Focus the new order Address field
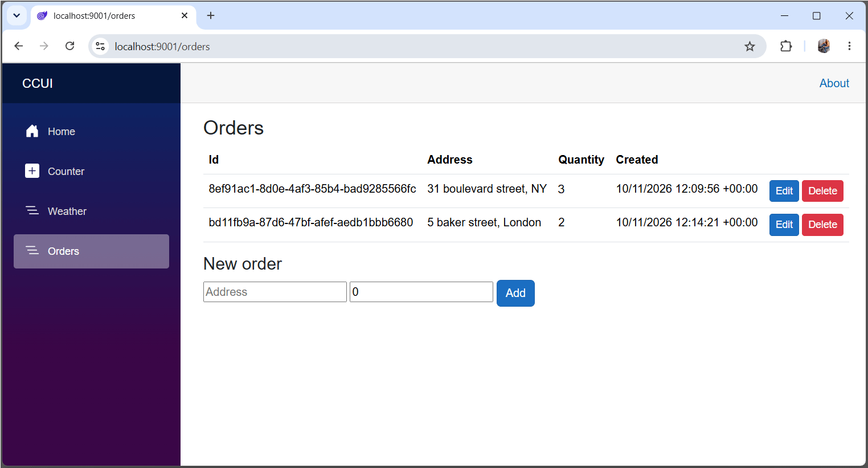This screenshot has height=468, width=868. [275, 292]
